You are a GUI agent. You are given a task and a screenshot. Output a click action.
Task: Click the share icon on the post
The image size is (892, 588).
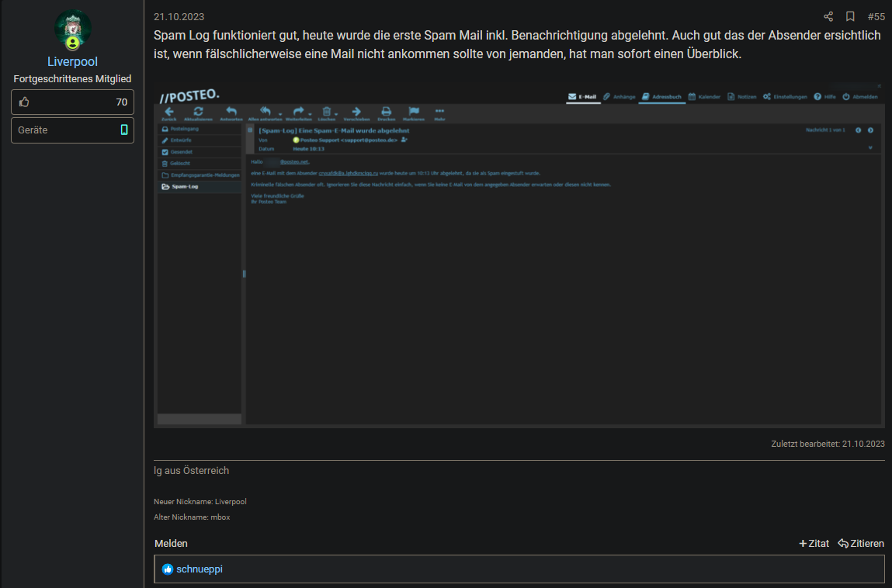(828, 16)
